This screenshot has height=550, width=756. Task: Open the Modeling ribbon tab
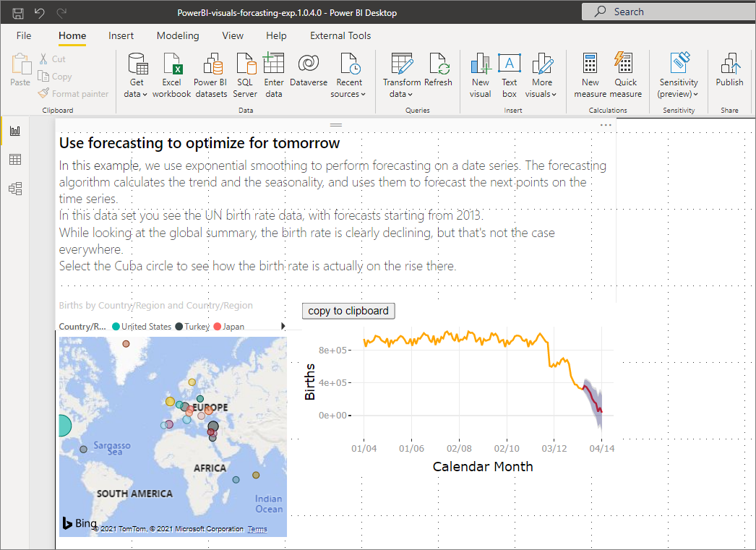[x=177, y=35]
